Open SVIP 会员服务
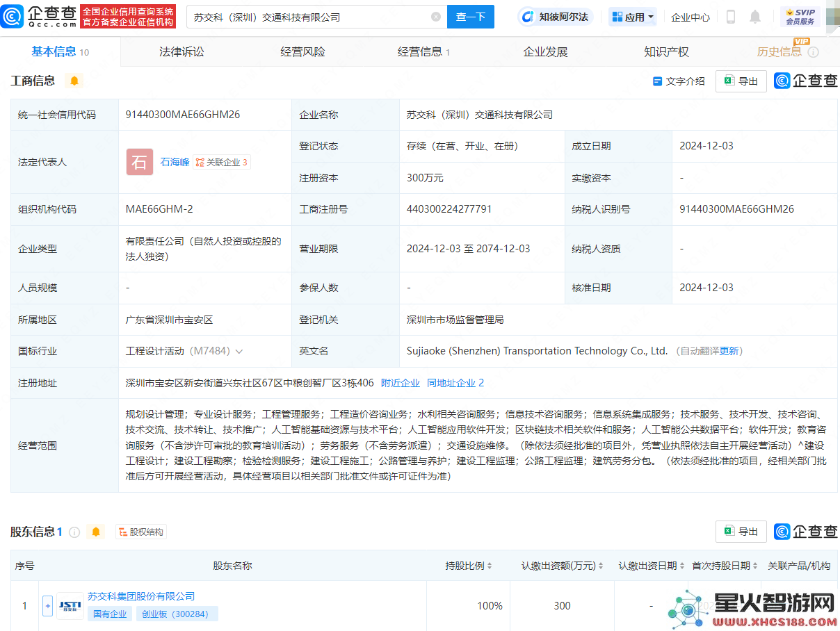 pos(800,17)
